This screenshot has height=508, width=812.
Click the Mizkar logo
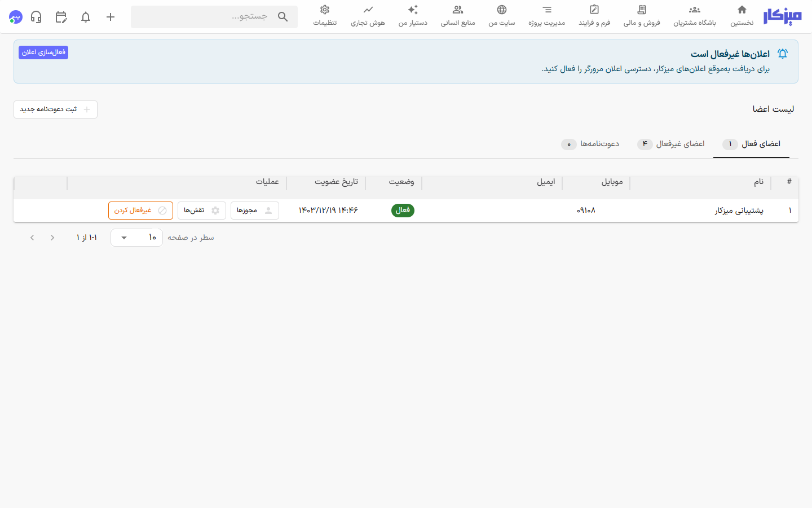(782, 17)
